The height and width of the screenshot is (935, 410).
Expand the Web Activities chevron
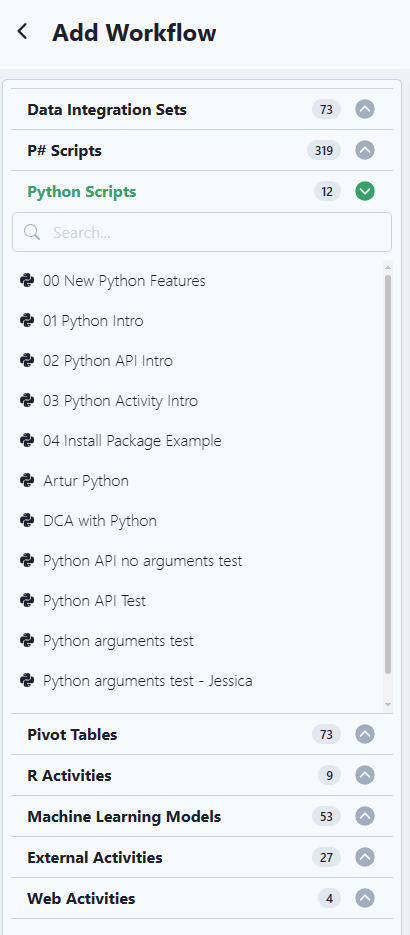365,898
